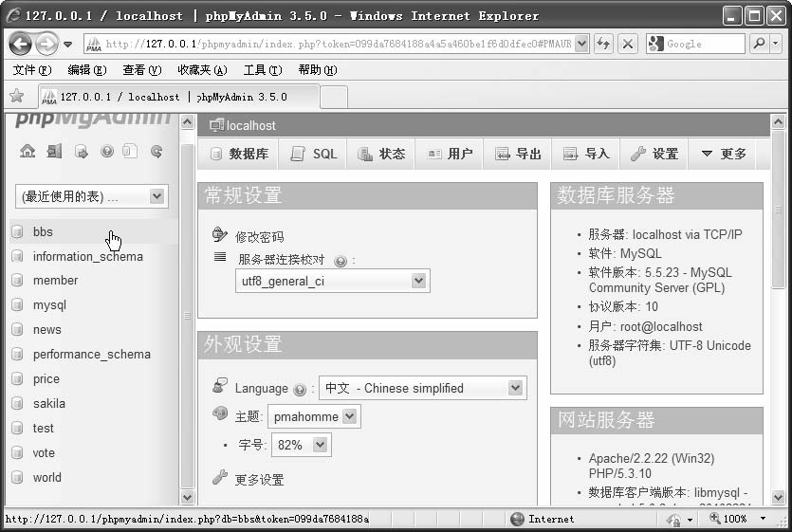
Task: Click the performance_schema database icon
Action: pos(17,354)
